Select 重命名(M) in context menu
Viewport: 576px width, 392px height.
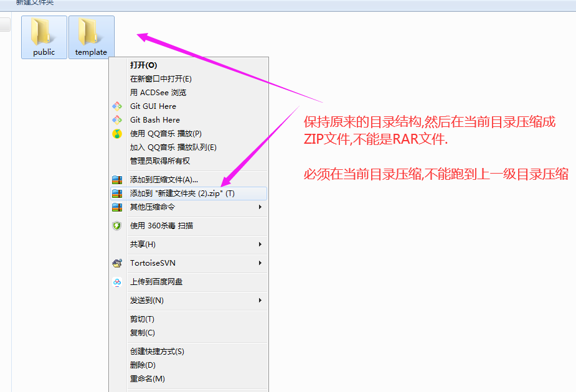coord(147,379)
